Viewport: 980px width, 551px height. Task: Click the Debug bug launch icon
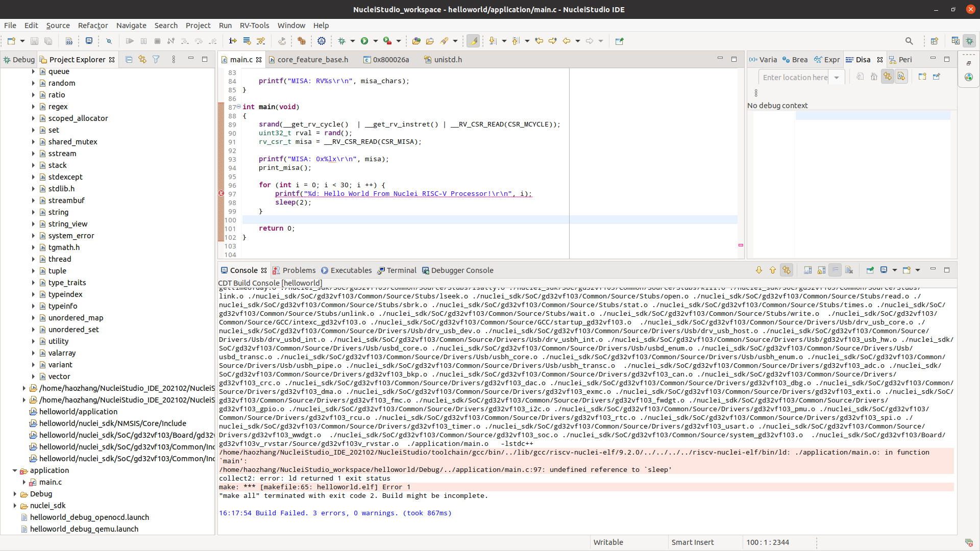[341, 41]
